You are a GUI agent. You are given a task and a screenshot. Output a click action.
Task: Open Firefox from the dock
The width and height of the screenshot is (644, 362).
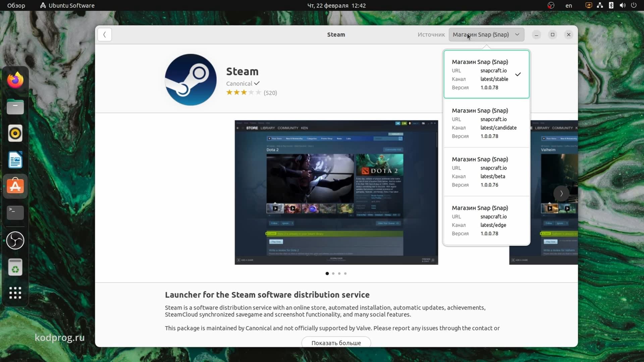click(15, 80)
